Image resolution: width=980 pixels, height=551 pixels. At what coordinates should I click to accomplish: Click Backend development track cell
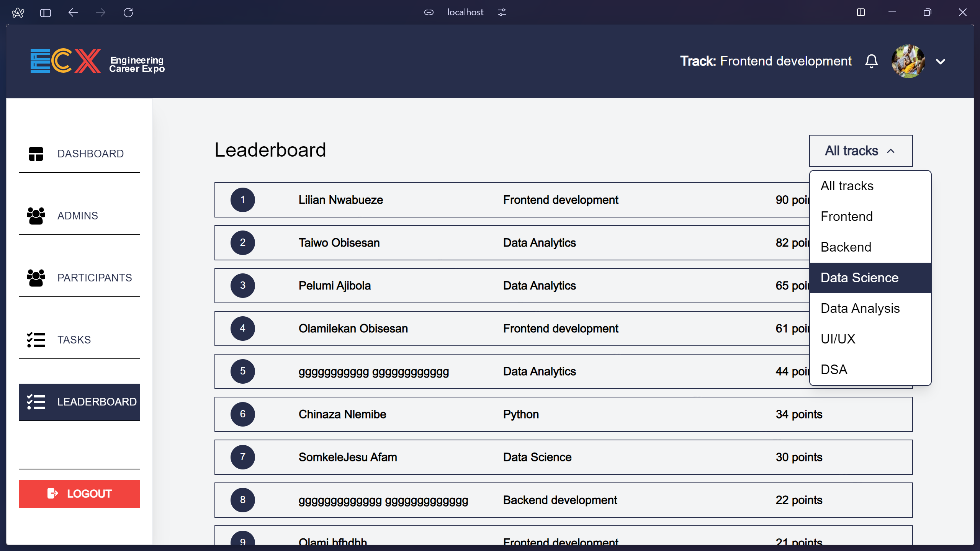pos(560,500)
